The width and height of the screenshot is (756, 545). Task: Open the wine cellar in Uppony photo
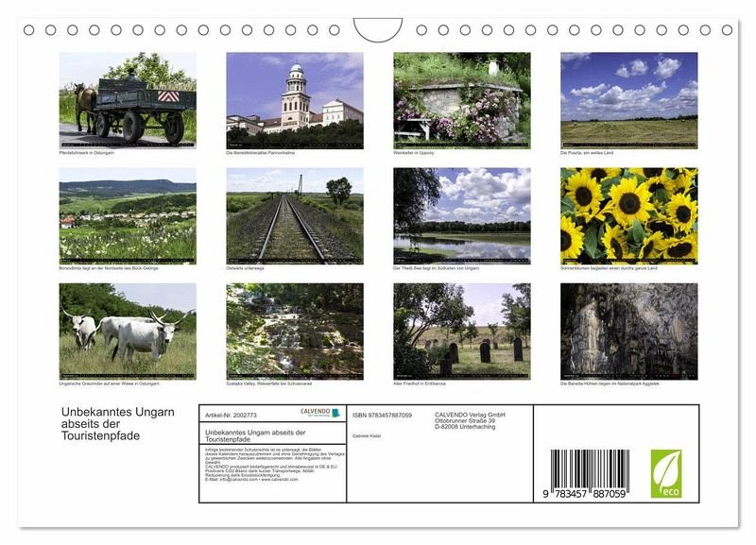[x=462, y=100]
